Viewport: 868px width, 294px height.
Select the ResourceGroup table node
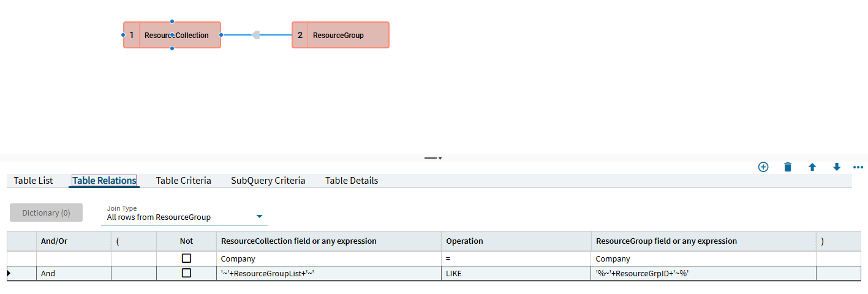(x=341, y=35)
